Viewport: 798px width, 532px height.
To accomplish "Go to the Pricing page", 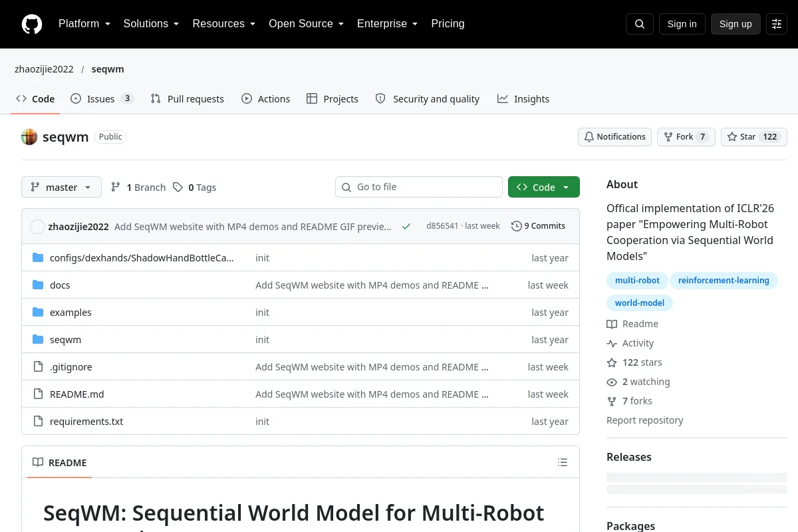I will [448, 24].
